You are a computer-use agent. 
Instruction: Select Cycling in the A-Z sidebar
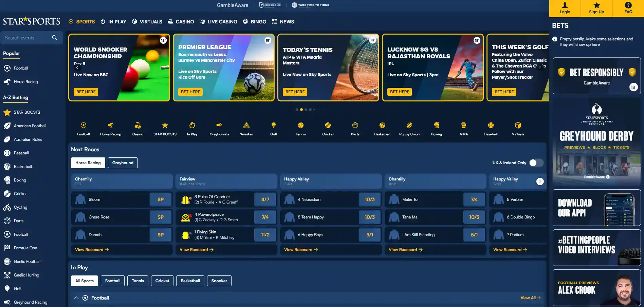tap(20, 207)
